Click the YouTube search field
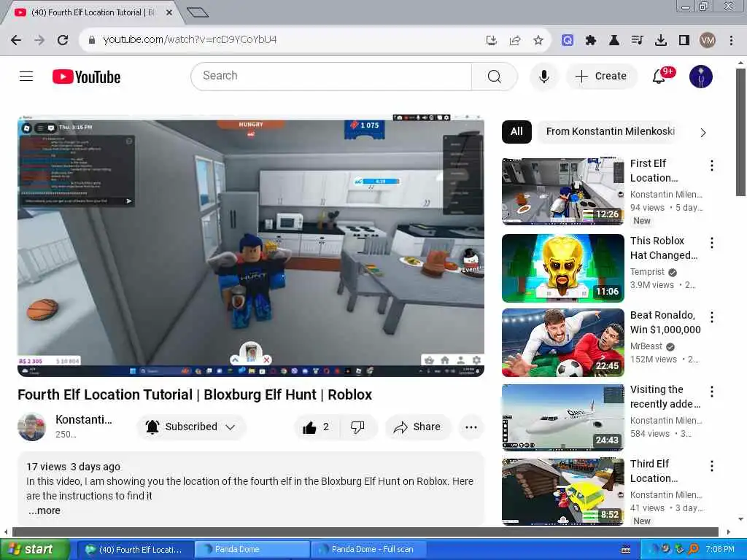The height and width of the screenshot is (560, 747). (x=331, y=76)
